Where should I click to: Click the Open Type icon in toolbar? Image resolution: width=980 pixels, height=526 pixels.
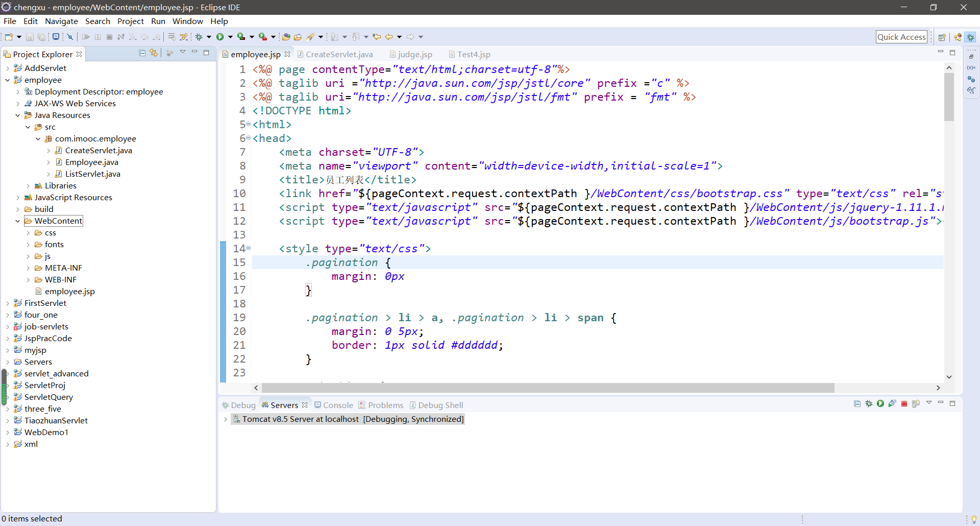point(286,37)
